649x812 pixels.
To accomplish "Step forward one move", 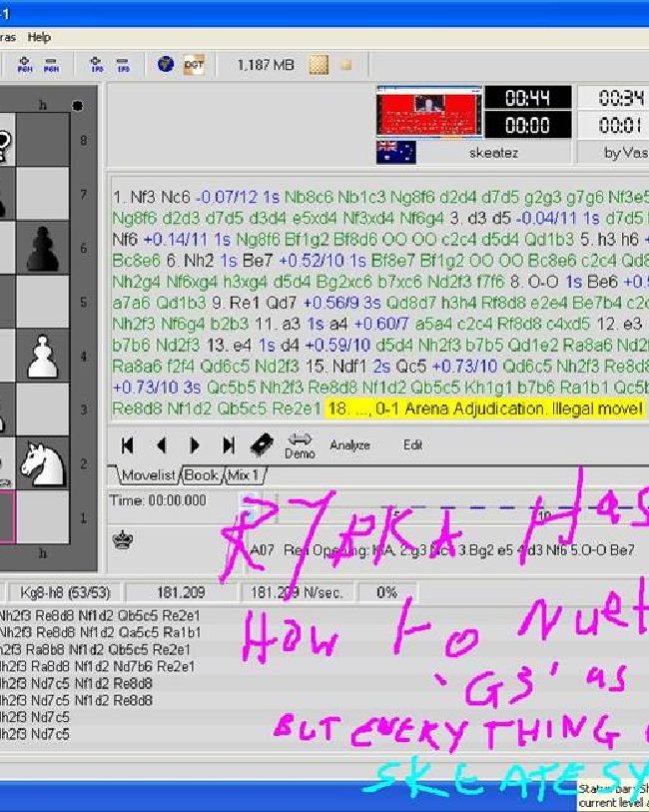I will click(195, 444).
